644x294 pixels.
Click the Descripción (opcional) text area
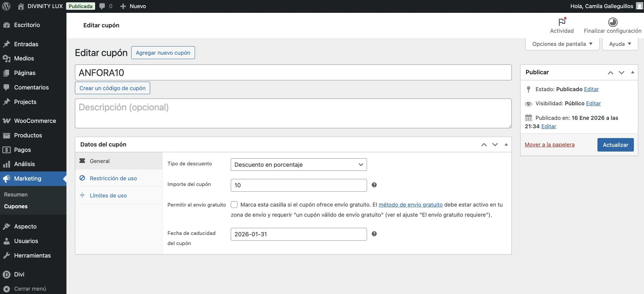coord(293,113)
